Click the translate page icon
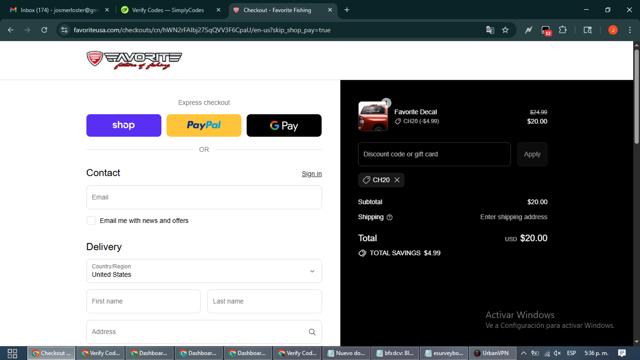Screen dimensions: 640x360 [490, 30]
